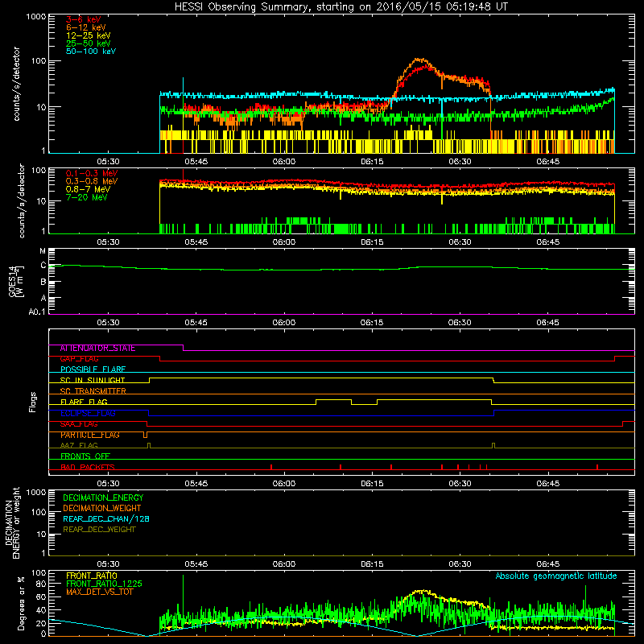
Task: Select the SC_TRANSMITTER flag label
Action: [x=93, y=391]
